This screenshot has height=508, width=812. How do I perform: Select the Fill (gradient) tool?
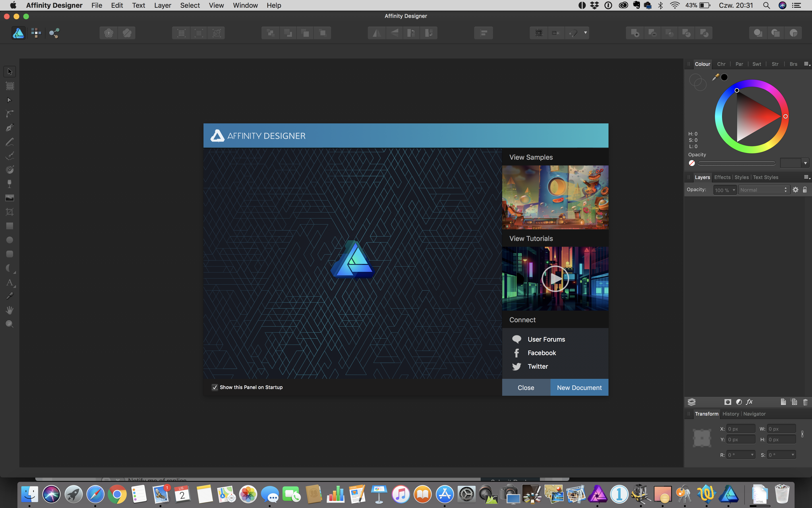point(10,170)
